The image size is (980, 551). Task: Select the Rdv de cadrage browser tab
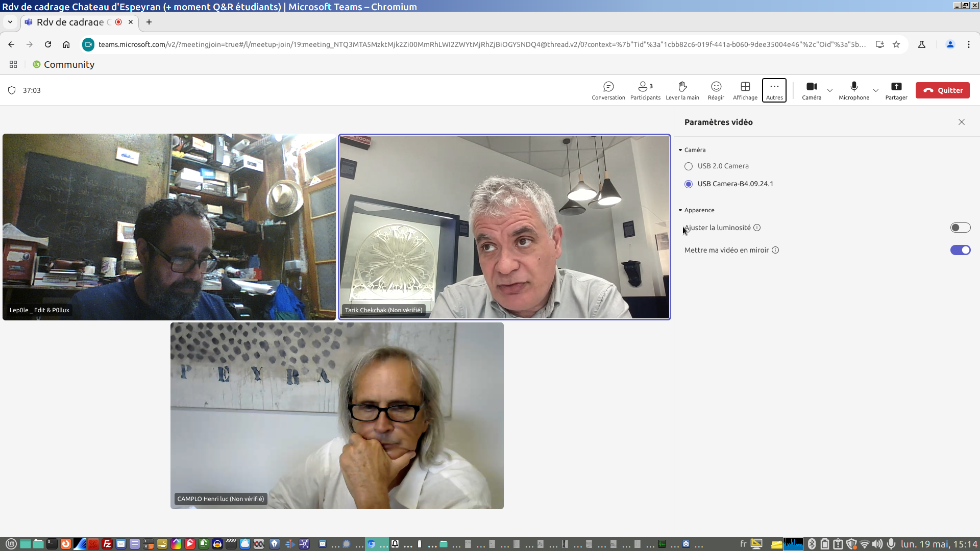70,22
